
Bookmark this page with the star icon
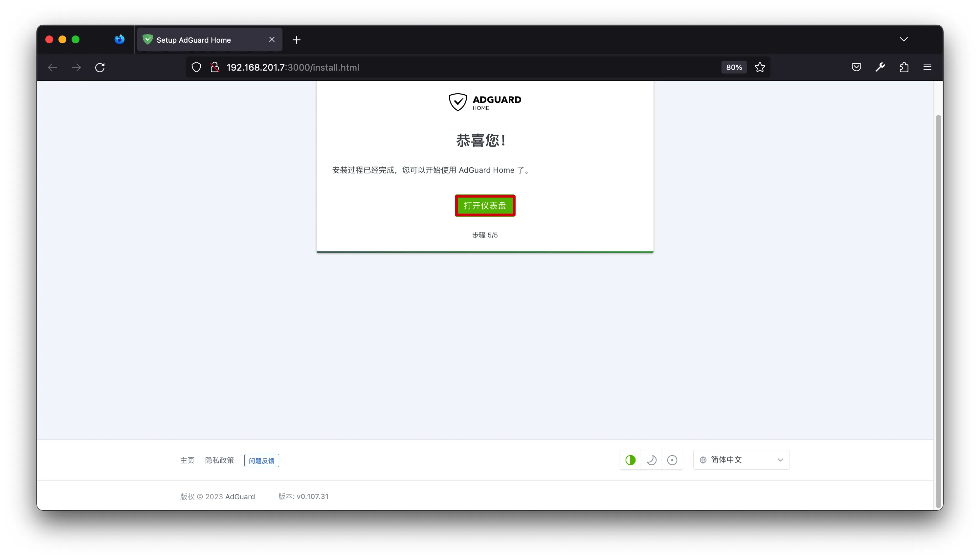pyautogui.click(x=760, y=67)
